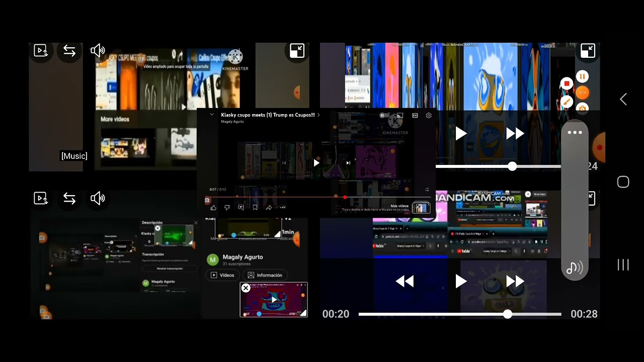The image size is (644, 362).
Task: Tap rotate-video icon above the Descripción pane
Action: (x=41, y=199)
